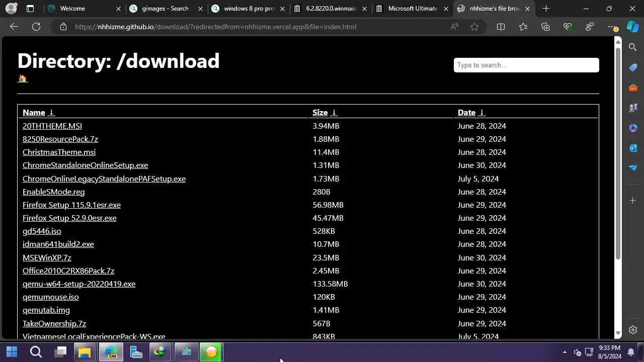Reload the page with the Refresh icon
The height and width of the screenshot is (362, 644).
(x=36, y=27)
